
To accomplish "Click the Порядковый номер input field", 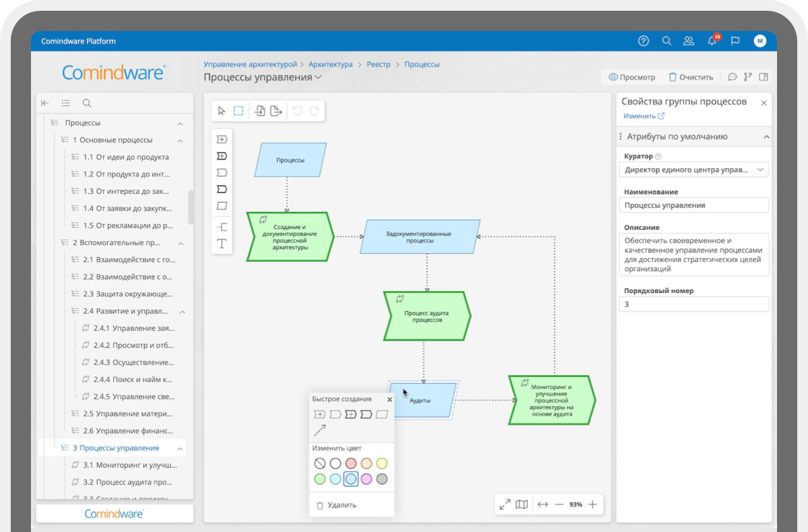I will (x=694, y=304).
